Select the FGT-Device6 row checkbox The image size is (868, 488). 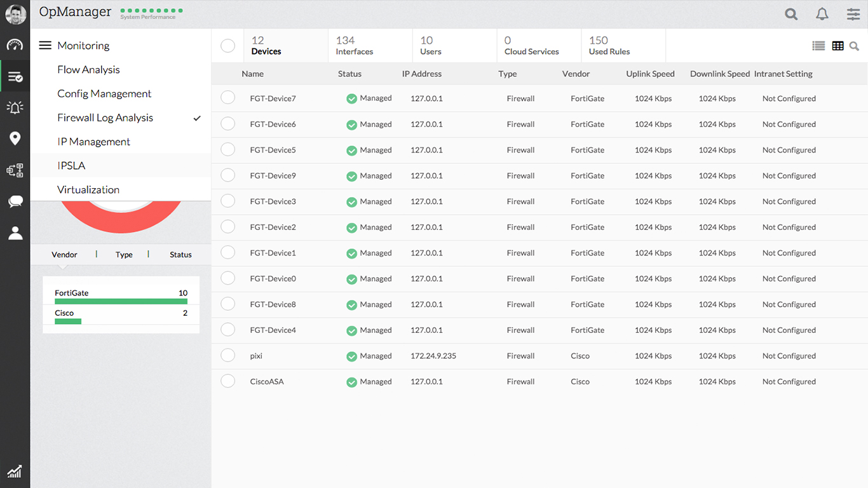pyautogui.click(x=227, y=124)
